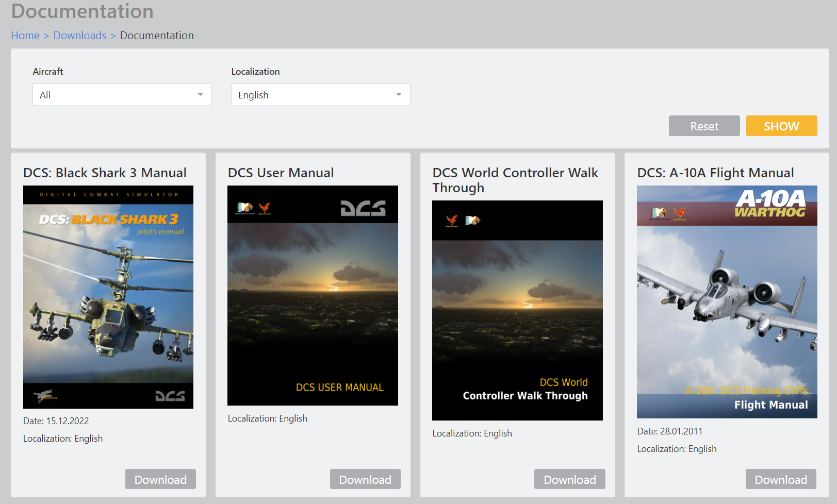This screenshot has height=504, width=837.
Task: Download the DCS: Black Shark 3 Manual
Action: click(160, 479)
